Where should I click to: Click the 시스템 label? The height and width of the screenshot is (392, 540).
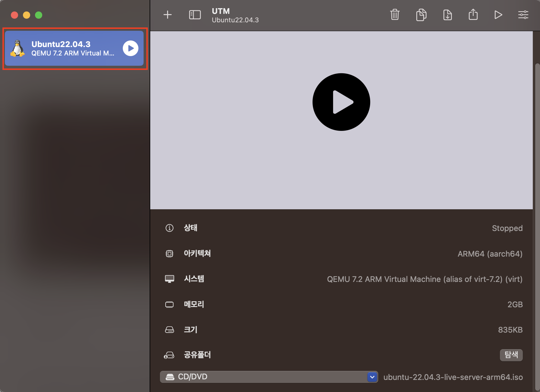click(194, 279)
